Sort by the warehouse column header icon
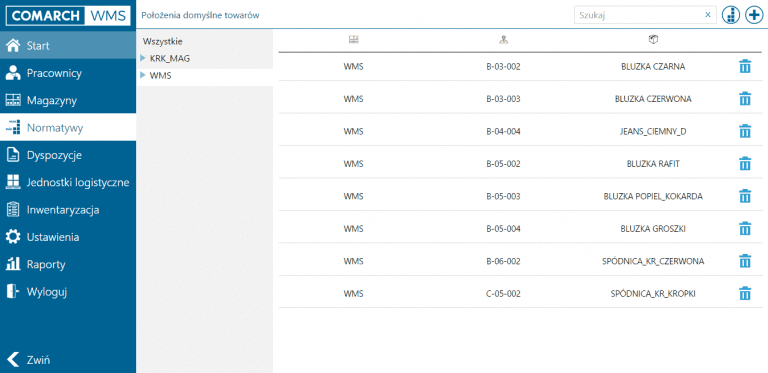Screen dimensions: 768x373 (x=354, y=40)
